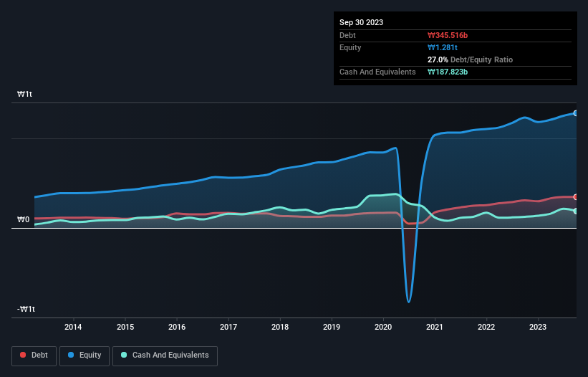Image resolution: width=588 pixels, height=377 pixels.
Task: Click the 2015 x-axis label
Action: (125, 327)
